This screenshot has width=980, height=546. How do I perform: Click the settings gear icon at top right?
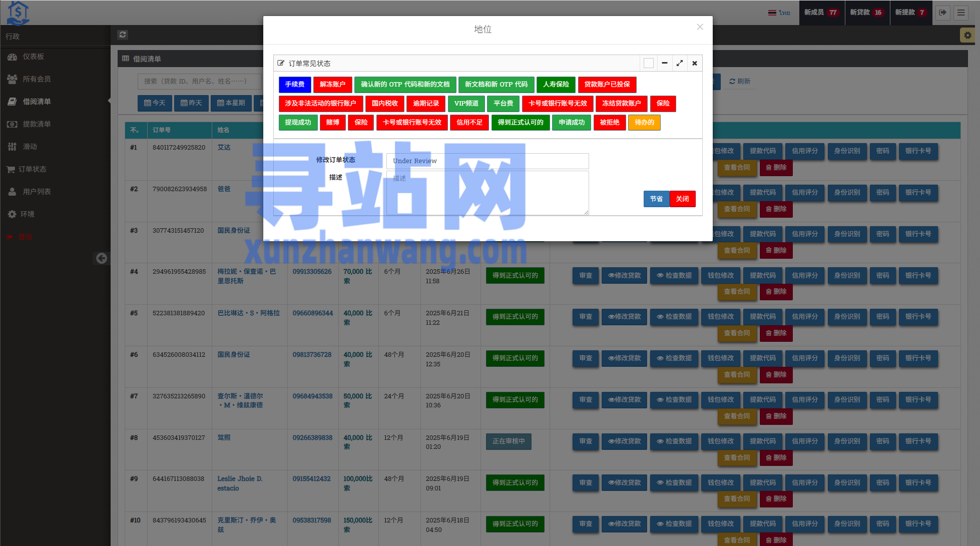(967, 35)
